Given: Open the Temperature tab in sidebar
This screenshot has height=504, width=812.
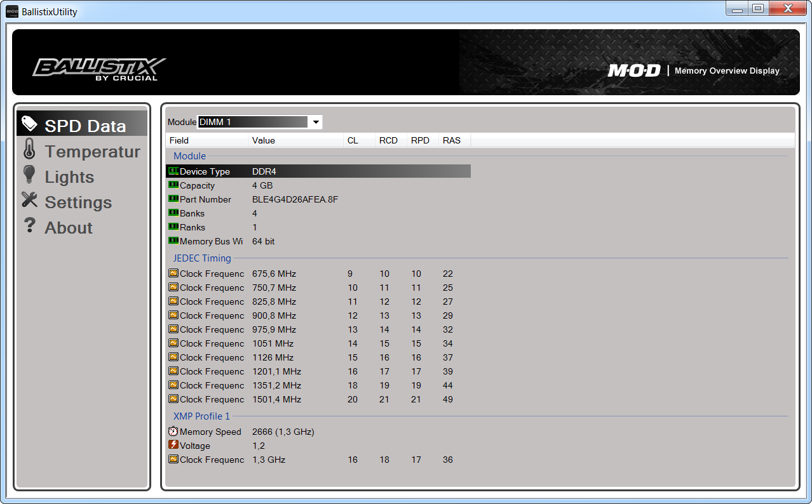Looking at the screenshot, I should pyautogui.click(x=92, y=152).
